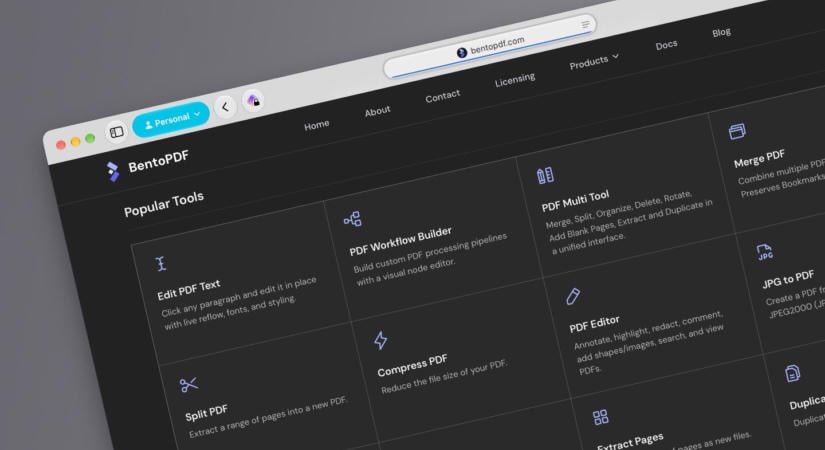Screen dimensions: 825x450
Task: Select the PDF Workflow Builder node icon
Action: tap(353, 219)
